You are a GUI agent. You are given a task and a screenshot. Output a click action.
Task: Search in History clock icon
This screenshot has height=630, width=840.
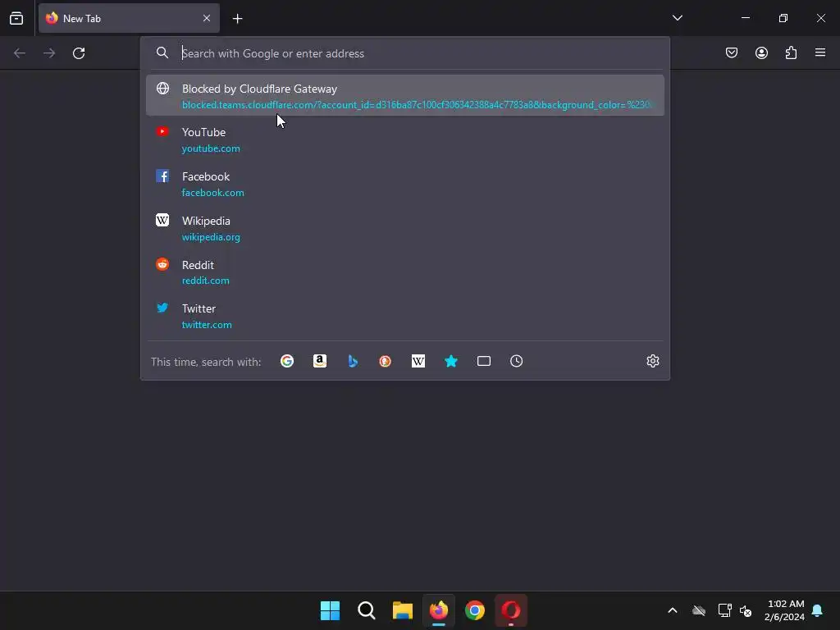[x=517, y=361]
